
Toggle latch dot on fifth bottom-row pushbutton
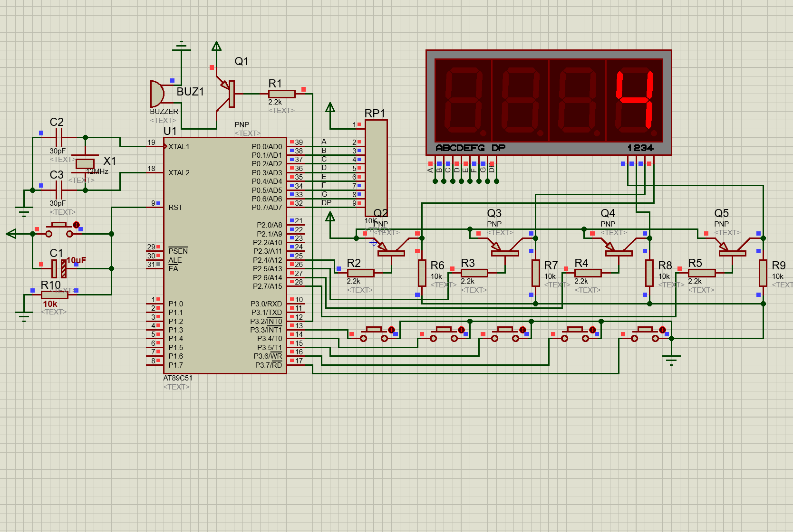point(662,330)
